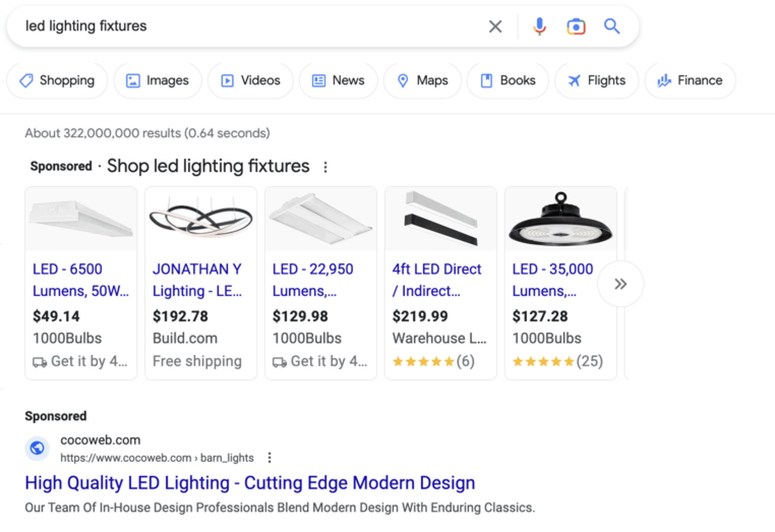Open the Videos filter
775x532 pixels.
click(251, 80)
